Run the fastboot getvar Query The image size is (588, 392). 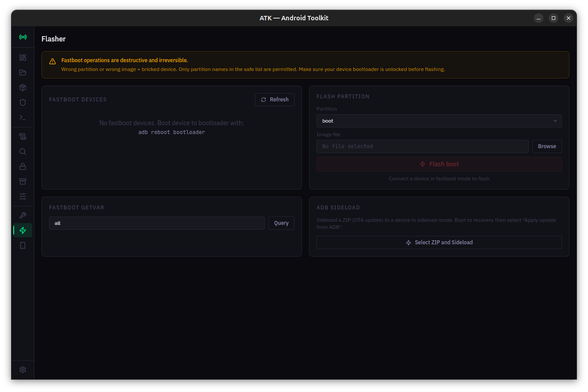(281, 223)
